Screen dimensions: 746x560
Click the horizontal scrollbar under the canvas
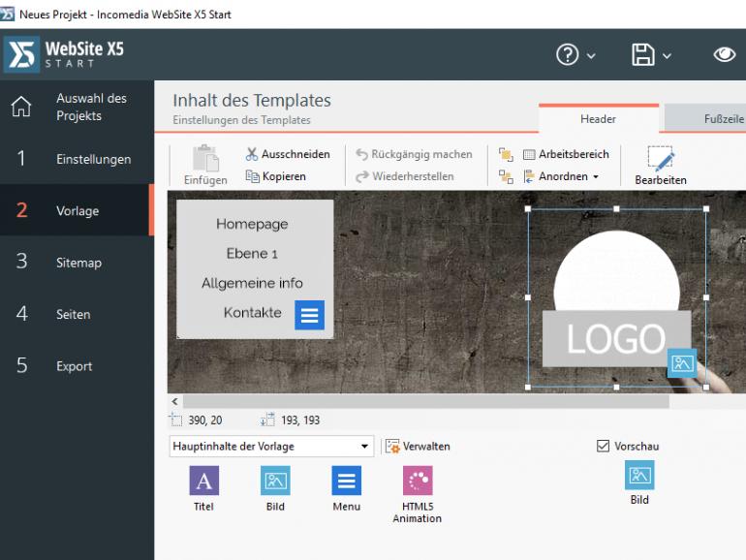[426, 401]
